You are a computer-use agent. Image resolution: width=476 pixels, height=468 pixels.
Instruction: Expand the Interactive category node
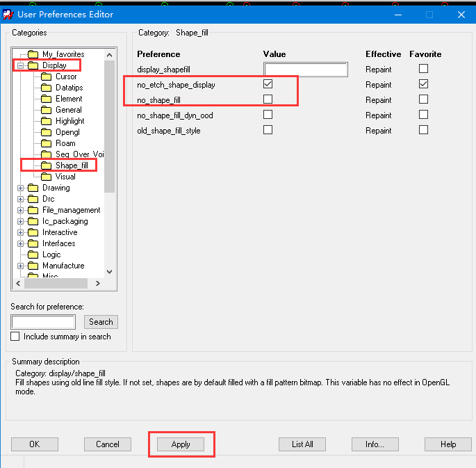(x=20, y=233)
